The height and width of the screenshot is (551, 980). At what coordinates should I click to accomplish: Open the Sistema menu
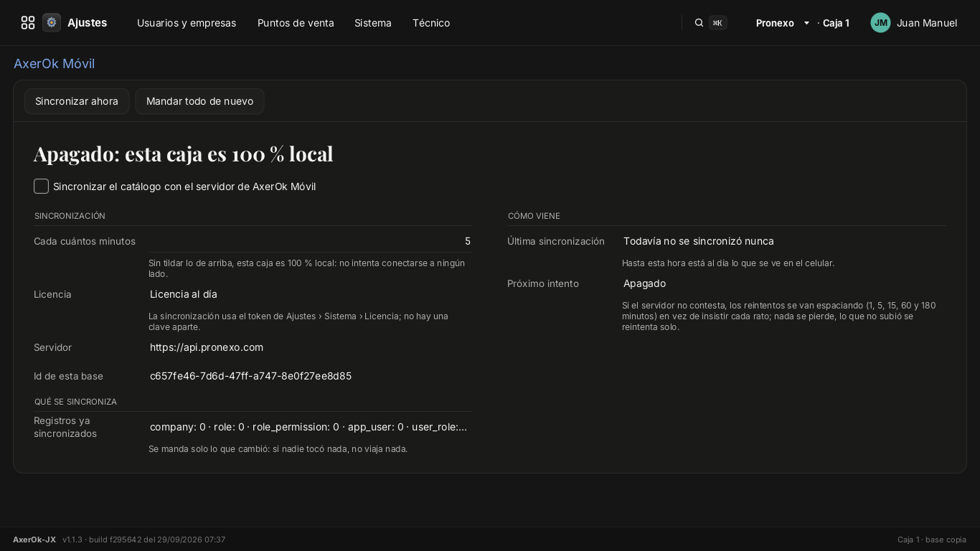tap(373, 23)
